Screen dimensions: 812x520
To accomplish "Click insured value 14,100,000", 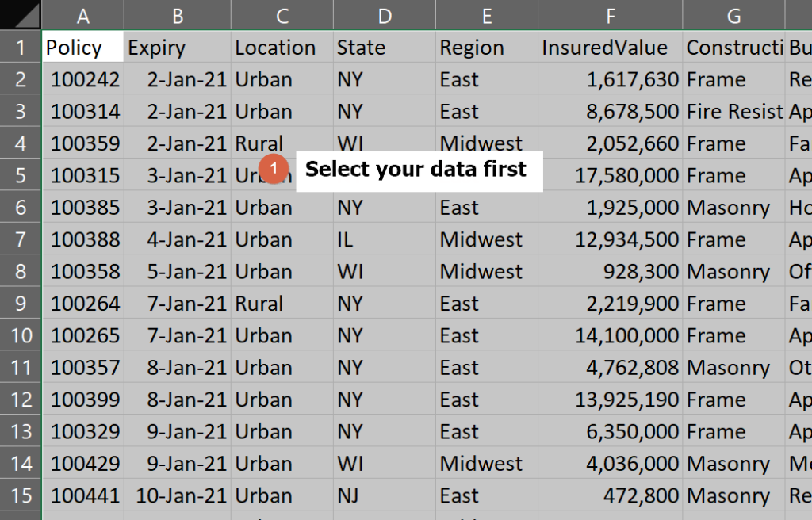I will click(x=610, y=335).
